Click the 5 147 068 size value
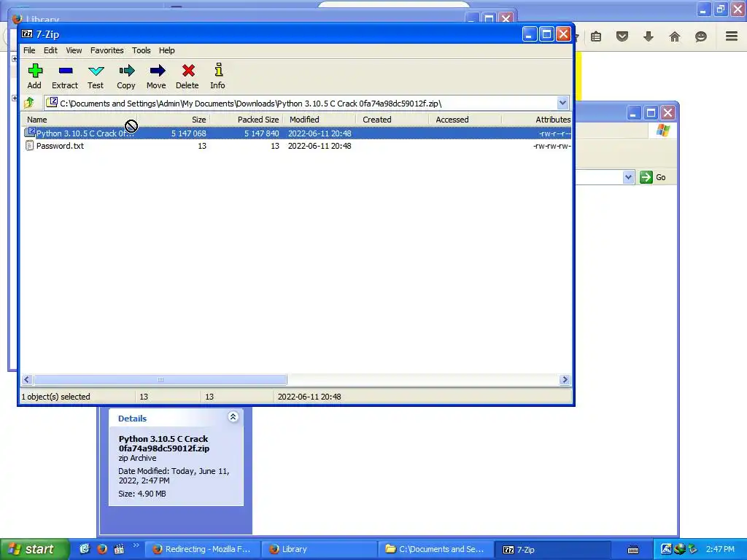 pos(189,133)
